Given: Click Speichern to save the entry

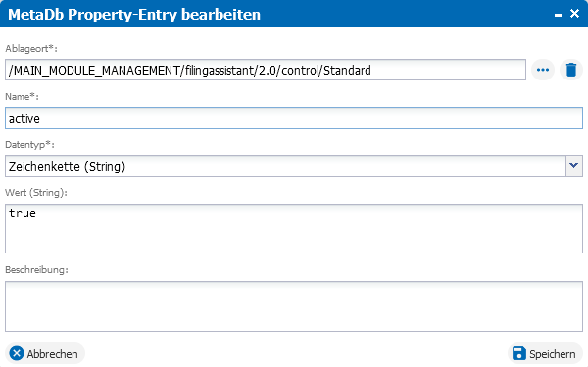Looking at the screenshot, I should pos(545,354).
